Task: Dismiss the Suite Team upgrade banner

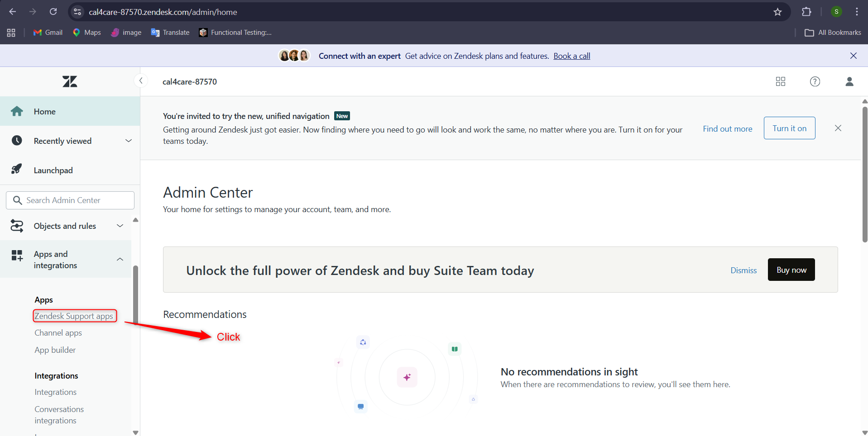Action: [743, 270]
